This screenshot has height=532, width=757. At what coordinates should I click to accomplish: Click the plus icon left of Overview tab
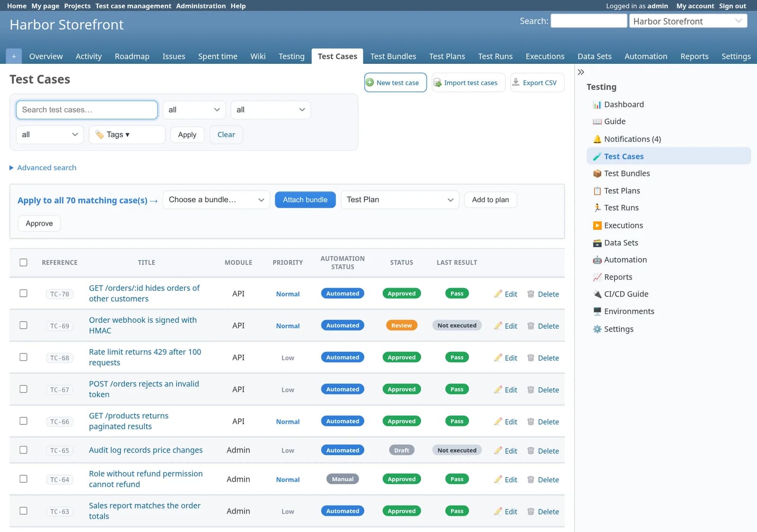click(x=14, y=56)
